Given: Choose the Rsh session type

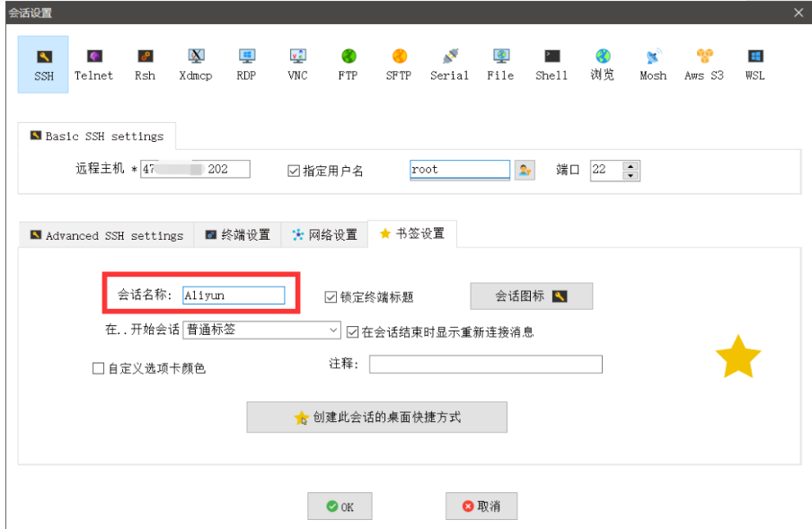Looking at the screenshot, I should (145, 65).
